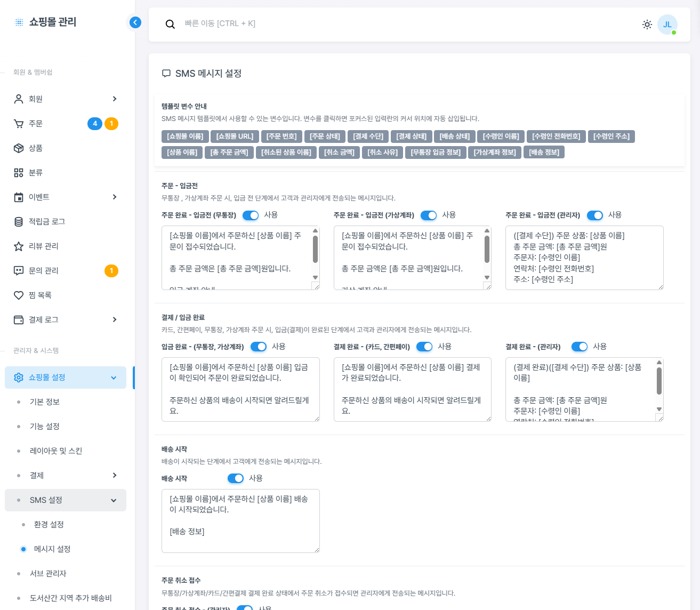The height and width of the screenshot is (610, 700).
Task: Collapse the SMS 설정 submenu
Action: pyautogui.click(x=114, y=500)
